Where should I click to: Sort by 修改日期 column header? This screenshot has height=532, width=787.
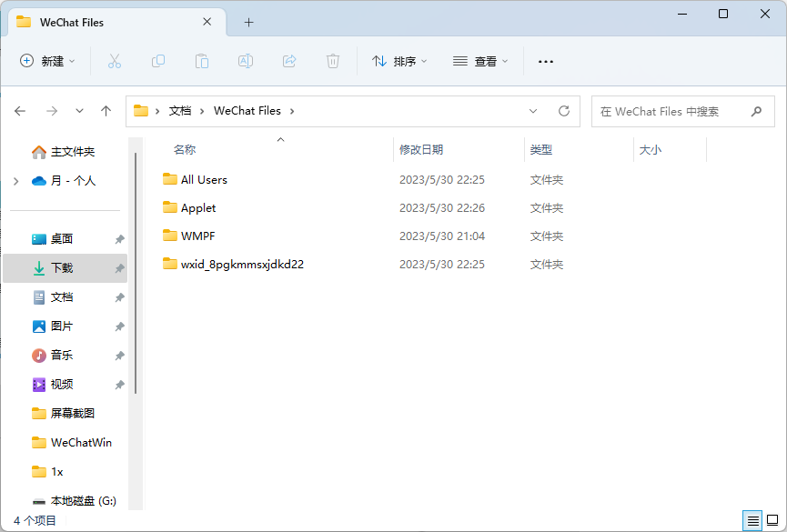pos(421,149)
